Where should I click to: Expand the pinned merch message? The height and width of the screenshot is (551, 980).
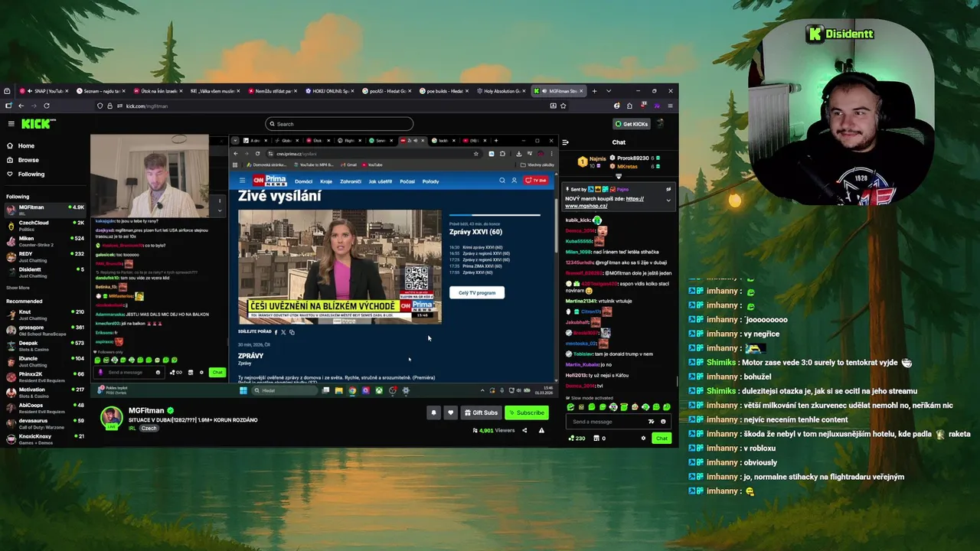[x=668, y=201]
